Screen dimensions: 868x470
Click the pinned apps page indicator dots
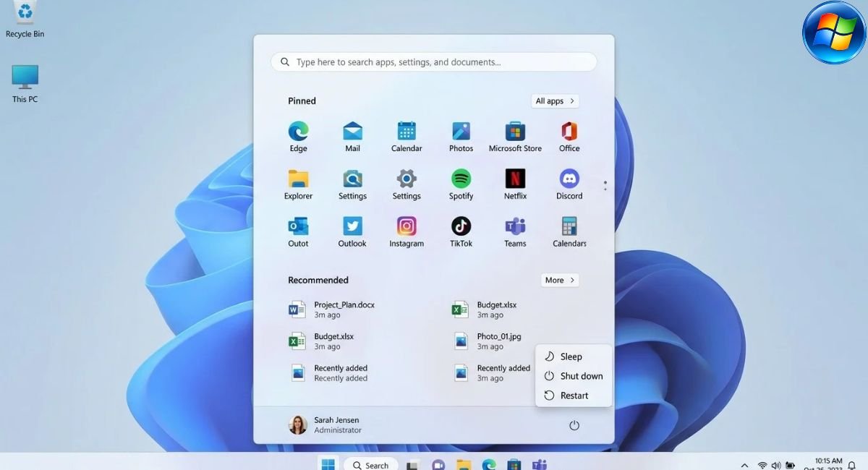(605, 185)
